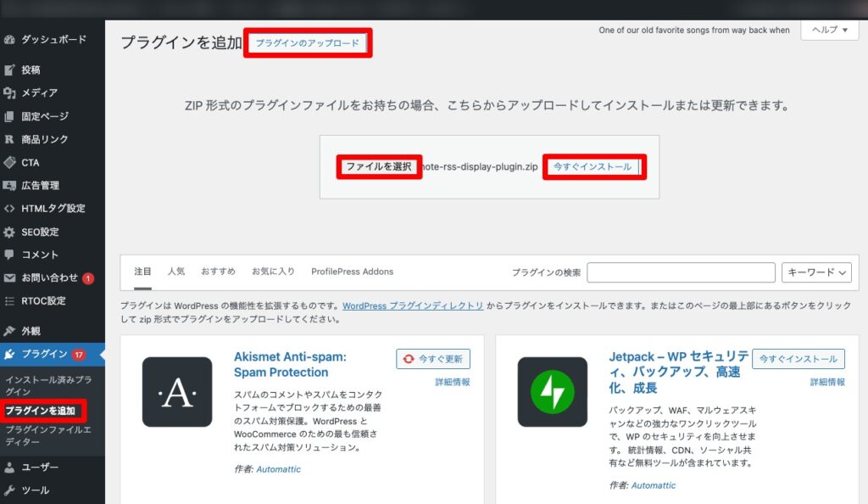Image resolution: width=868 pixels, height=504 pixels.
Task: Click the お問い合わせ envelope icon
Action: point(9,277)
